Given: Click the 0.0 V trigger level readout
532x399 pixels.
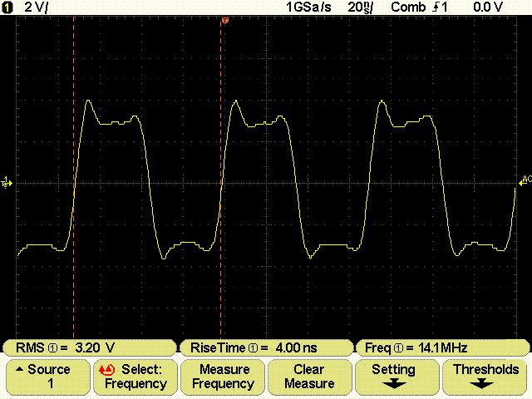Looking at the screenshot, I should tap(488, 7).
